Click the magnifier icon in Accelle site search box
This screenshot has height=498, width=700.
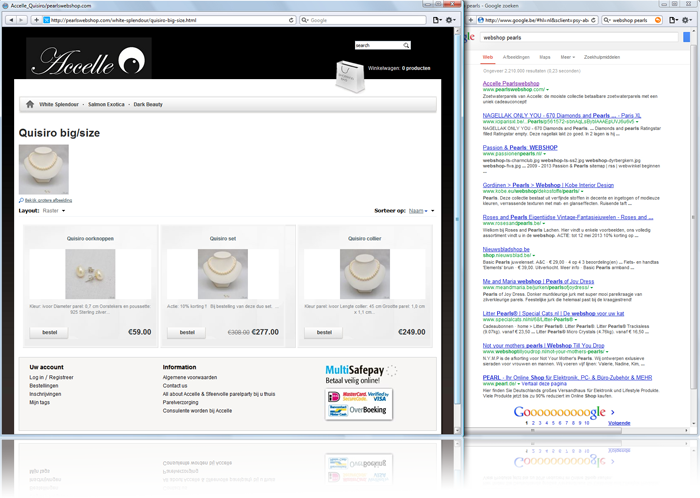406,46
